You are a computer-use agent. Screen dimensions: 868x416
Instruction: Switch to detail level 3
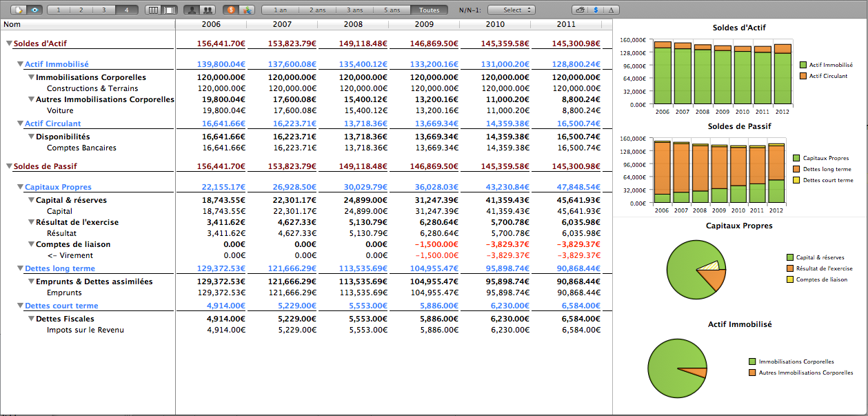point(104,10)
